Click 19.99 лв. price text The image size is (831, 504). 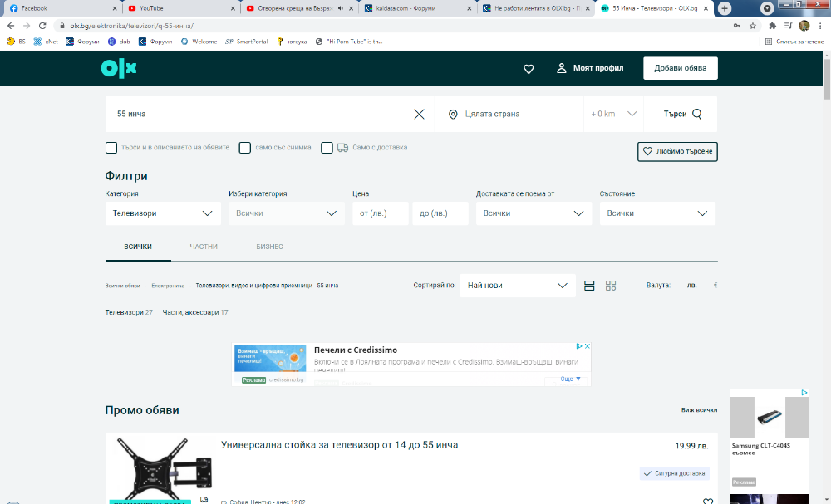(x=691, y=446)
